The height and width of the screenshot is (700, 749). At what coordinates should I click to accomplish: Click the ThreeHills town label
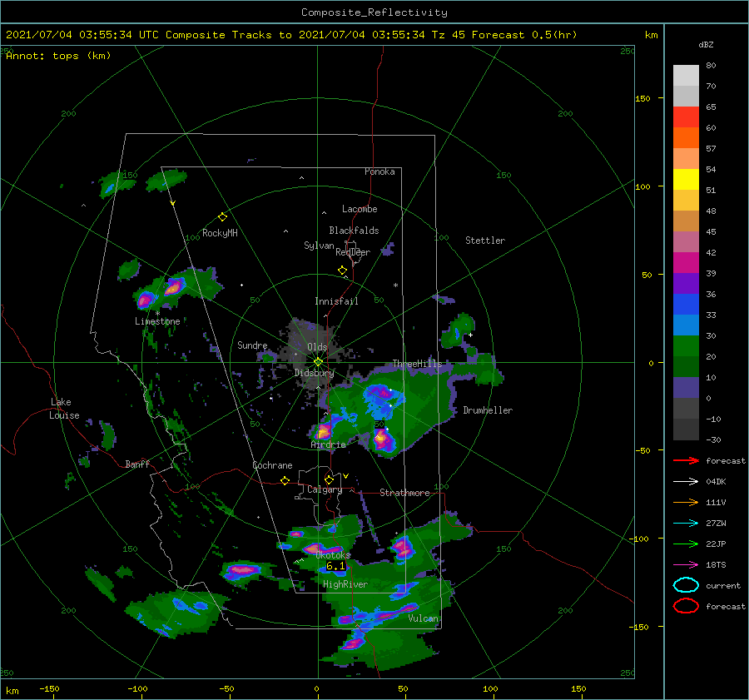417,364
